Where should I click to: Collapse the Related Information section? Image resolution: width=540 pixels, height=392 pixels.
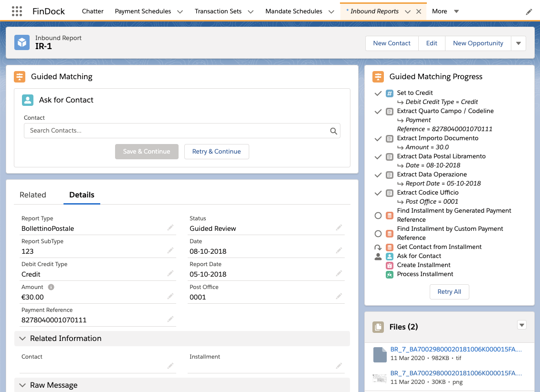22,338
